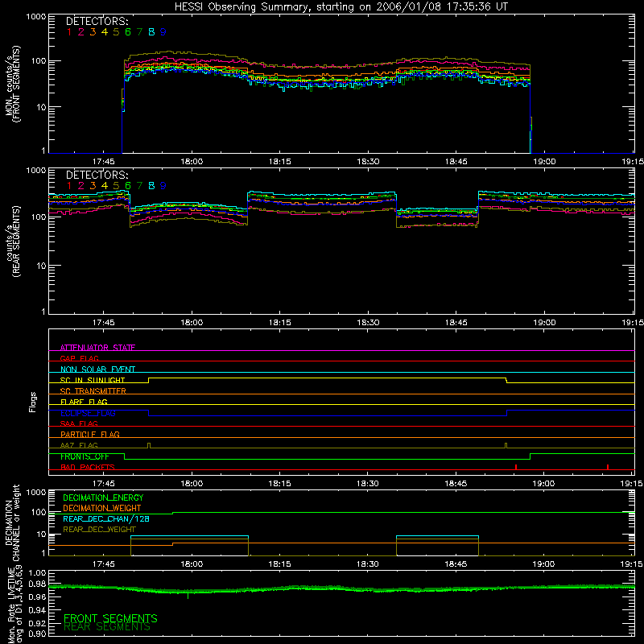The width and height of the screenshot is (644, 644).
Task: Select detector 8 in the rear segments legend
Action: 151,186
